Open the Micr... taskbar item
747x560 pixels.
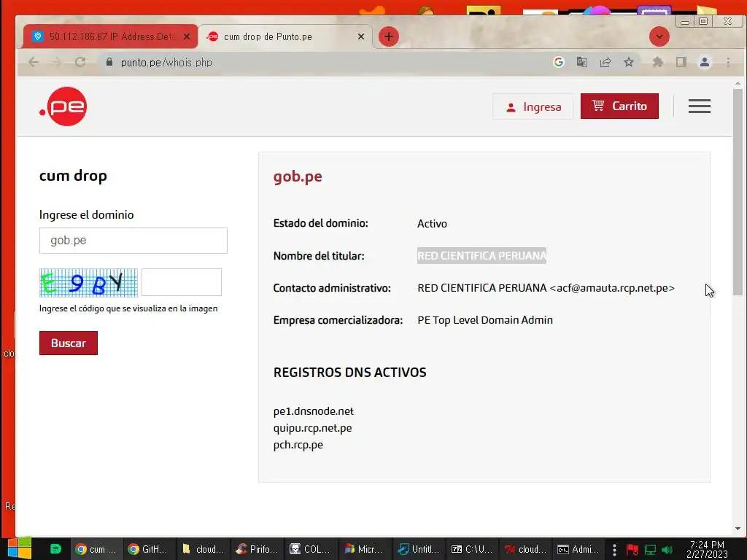[x=365, y=549]
